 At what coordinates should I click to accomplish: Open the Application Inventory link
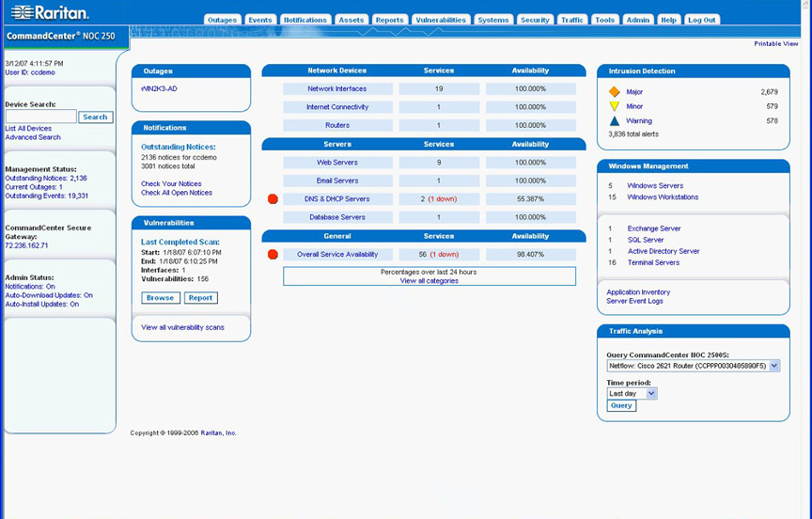(x=638, y=292)
